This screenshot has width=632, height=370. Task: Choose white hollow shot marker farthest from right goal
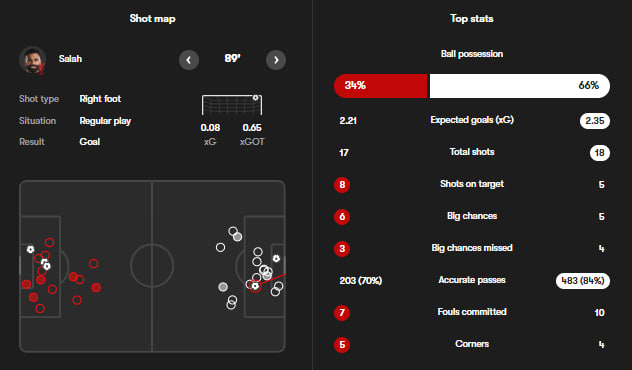(220, 247)
